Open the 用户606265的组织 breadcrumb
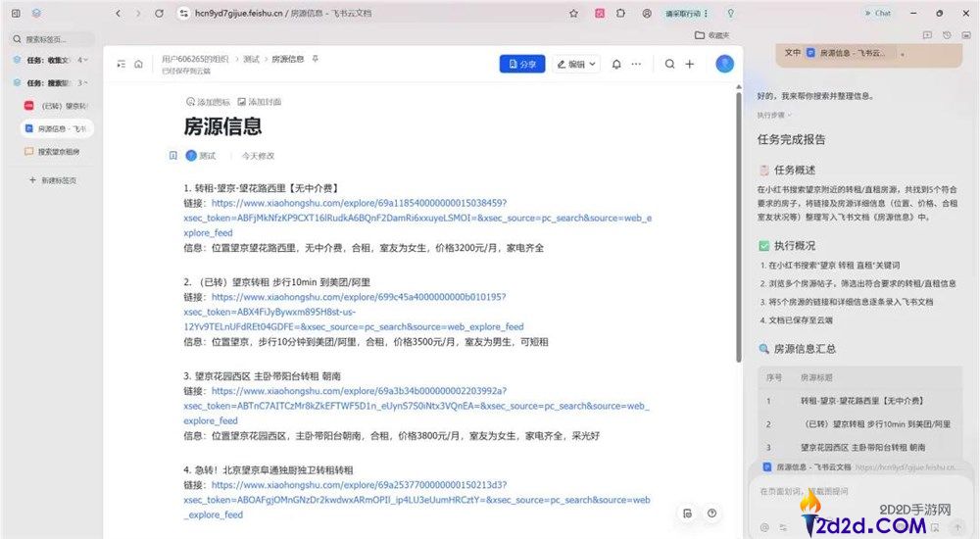980x539 pixels. 195,59
